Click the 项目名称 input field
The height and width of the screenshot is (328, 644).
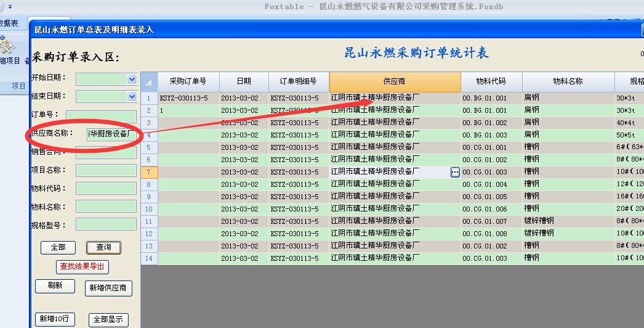click(x=106, y=170)
